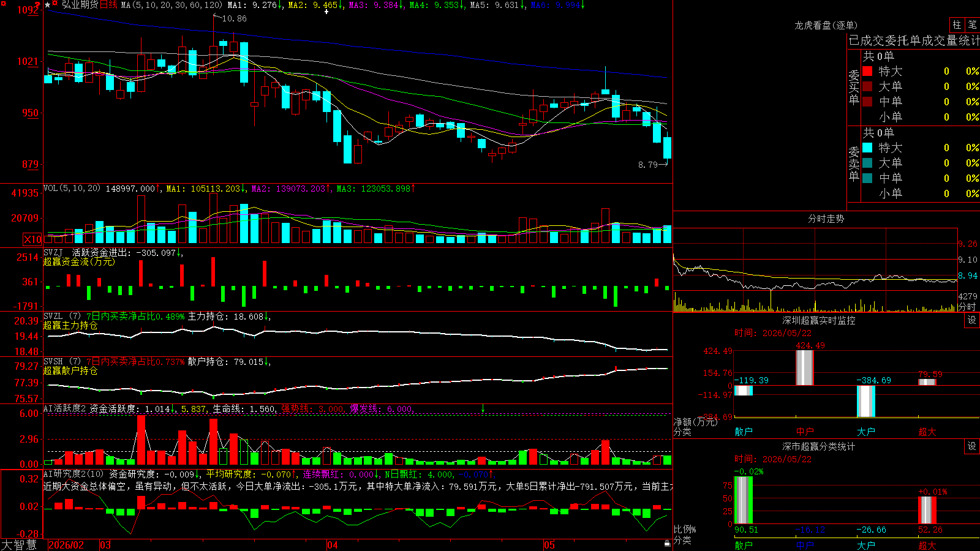Screen dimensions: 980x551
Task: Click 已成交委托单成交量统计 header
Action: [x=914, y=40]
